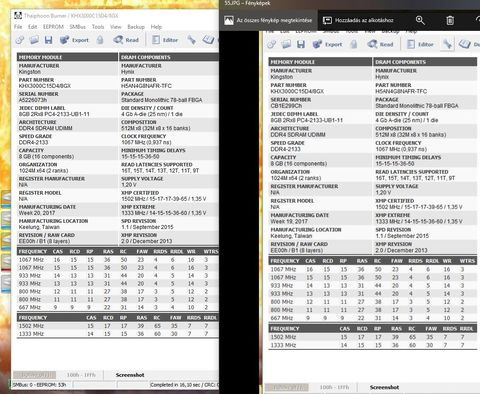Click Read in Thaiphoon Burner toolbar
This screenshot has width=480, height=394.
[126, 40]
